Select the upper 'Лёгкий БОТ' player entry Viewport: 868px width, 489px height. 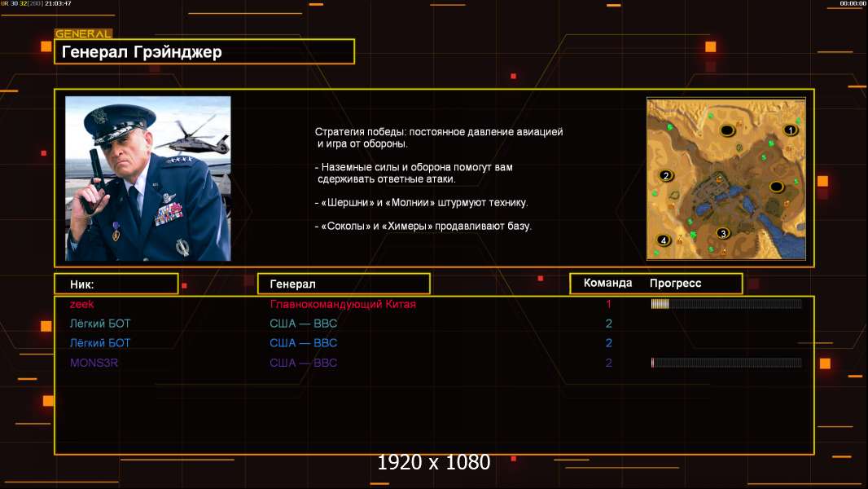[x=100, y=324]
